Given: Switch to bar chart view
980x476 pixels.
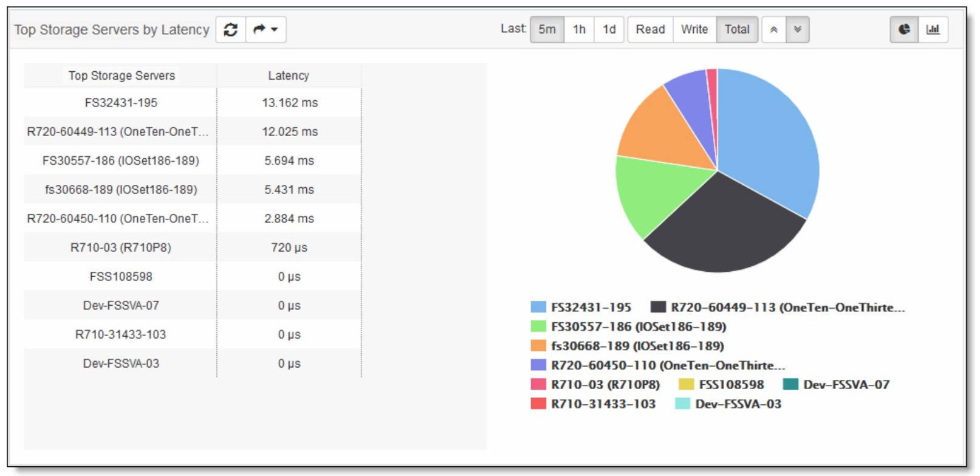Looking at the screenshot, I should tap(933, 29).
